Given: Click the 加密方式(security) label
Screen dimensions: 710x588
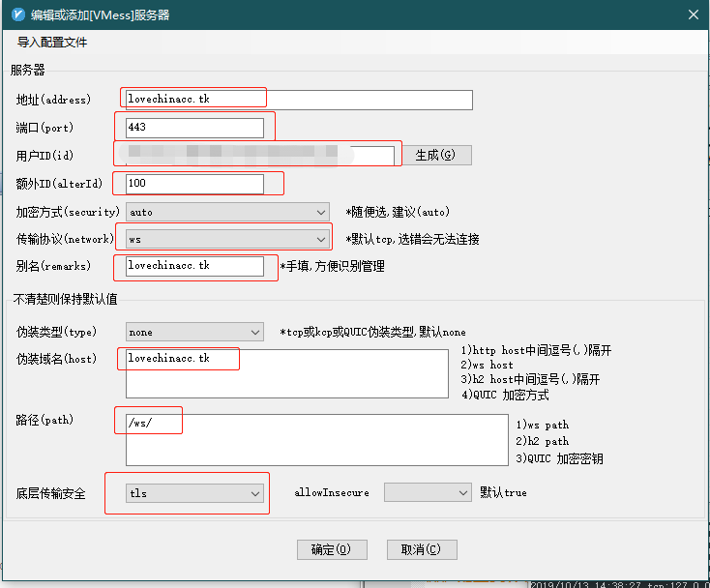Looking at the screenshot, I should (x=68, y=212).
